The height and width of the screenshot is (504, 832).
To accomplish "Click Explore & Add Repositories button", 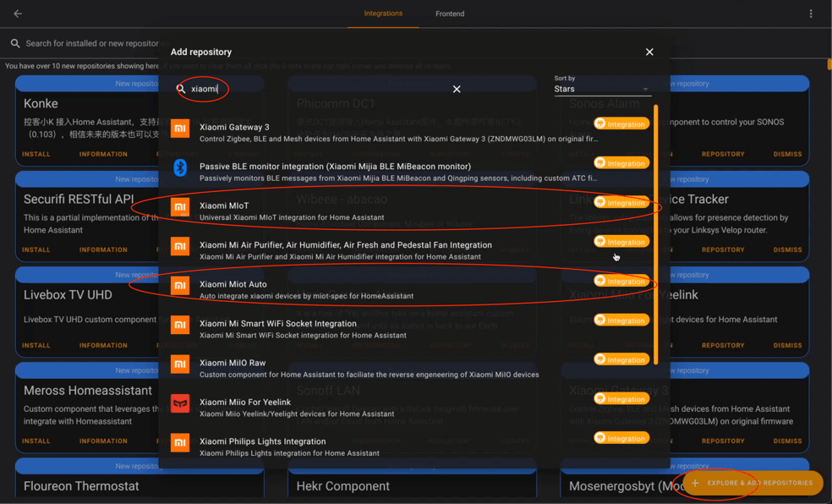I will click(752, 483).
